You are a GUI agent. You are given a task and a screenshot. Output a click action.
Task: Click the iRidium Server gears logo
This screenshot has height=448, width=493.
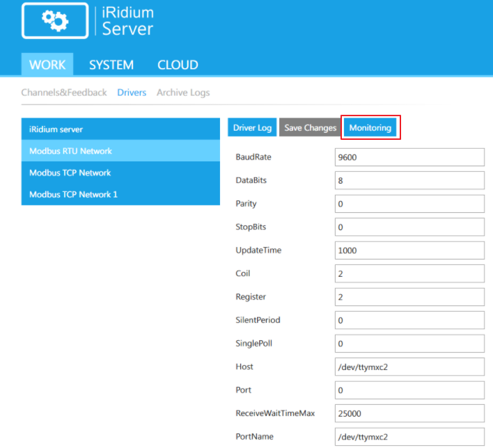[55, 21]
